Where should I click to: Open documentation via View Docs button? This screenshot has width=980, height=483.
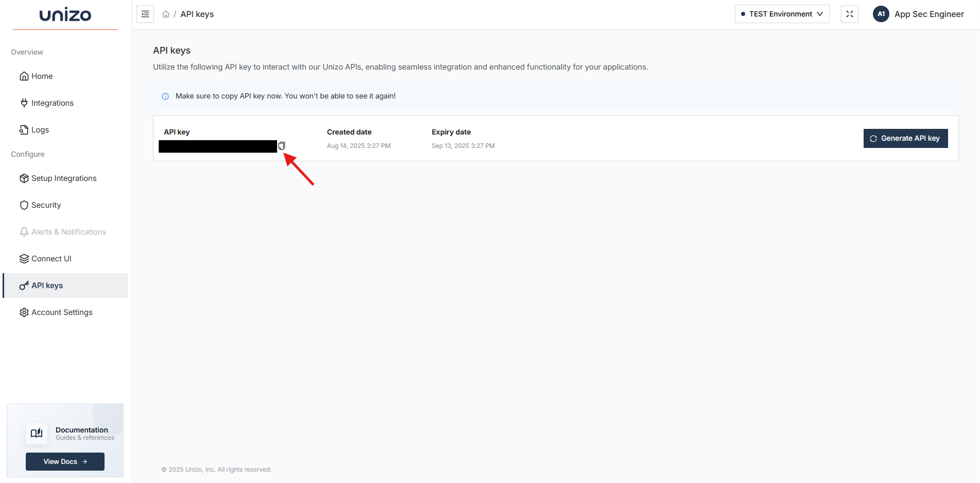coord(64,461)
